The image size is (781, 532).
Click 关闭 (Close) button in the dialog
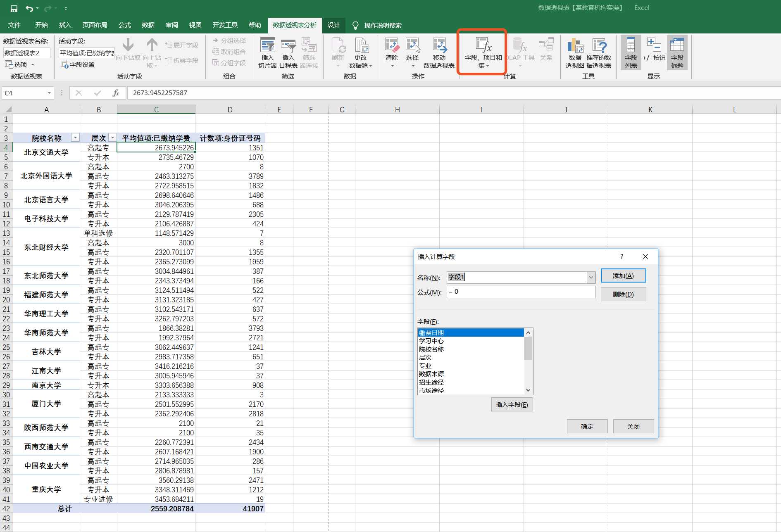click(633, 426)
